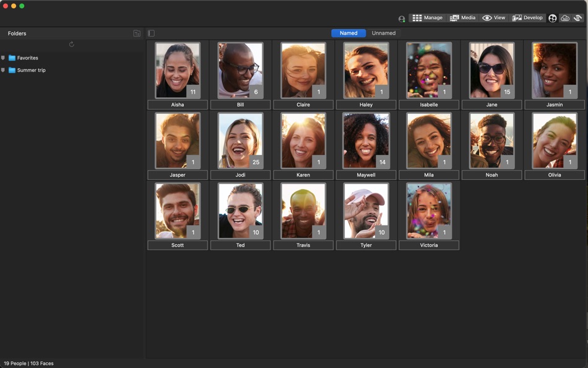Click the People faces icon in the toolbar

552,18
